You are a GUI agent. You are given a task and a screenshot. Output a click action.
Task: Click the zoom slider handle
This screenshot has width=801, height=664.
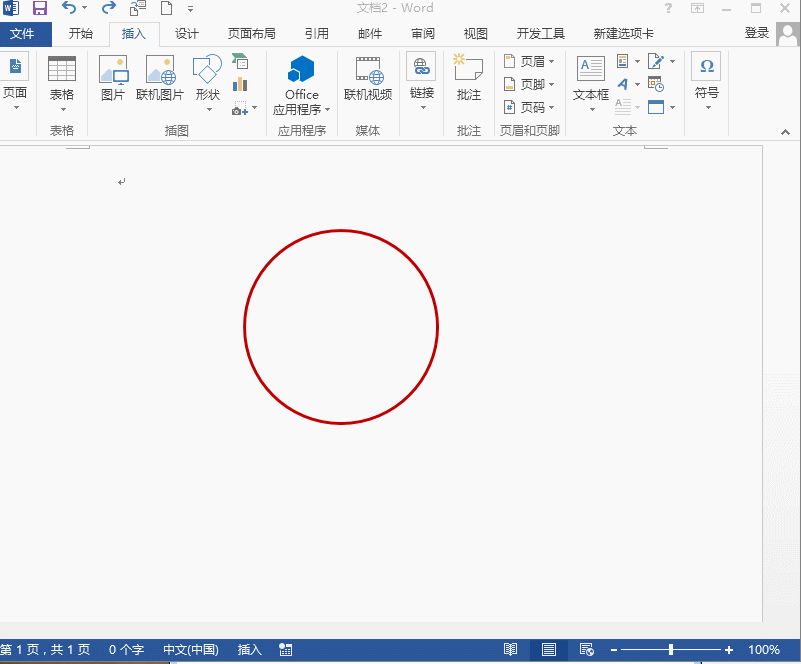(671, 650)
